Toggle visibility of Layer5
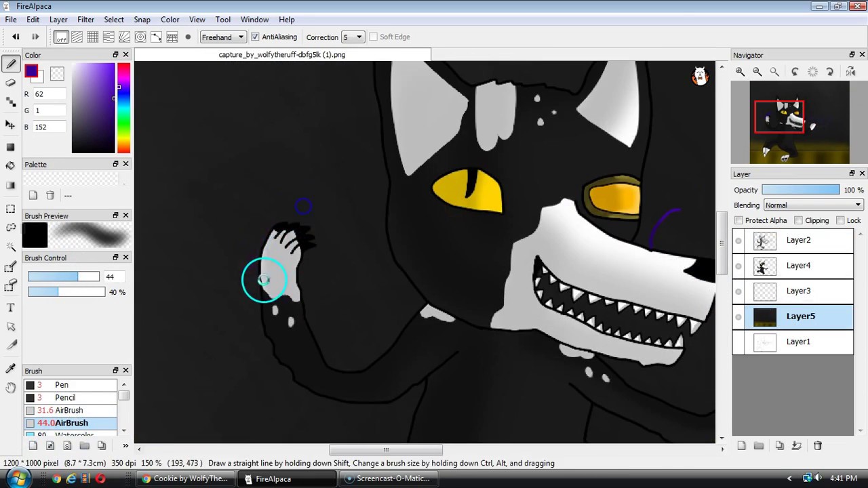 coord(738,317)
